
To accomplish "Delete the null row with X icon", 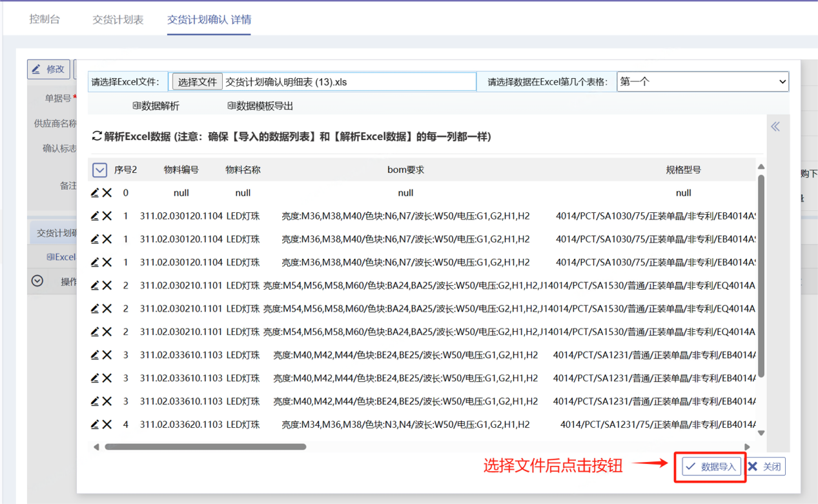I will [107, 193].
